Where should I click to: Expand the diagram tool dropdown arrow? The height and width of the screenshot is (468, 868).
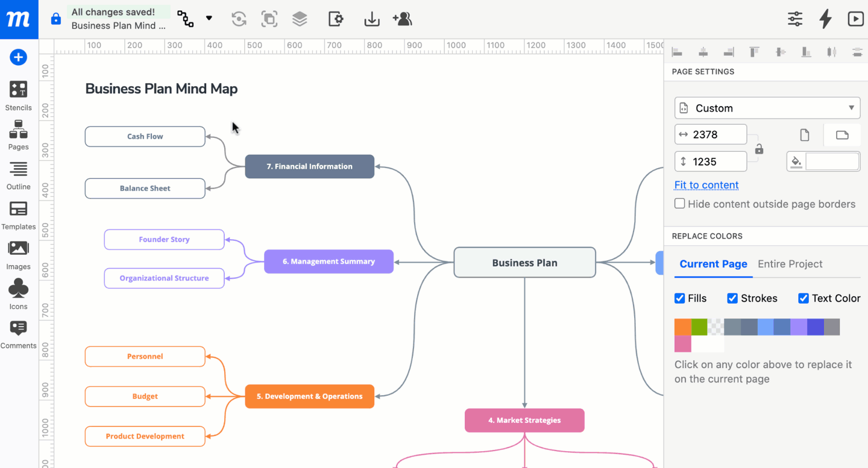click(209, 18)
